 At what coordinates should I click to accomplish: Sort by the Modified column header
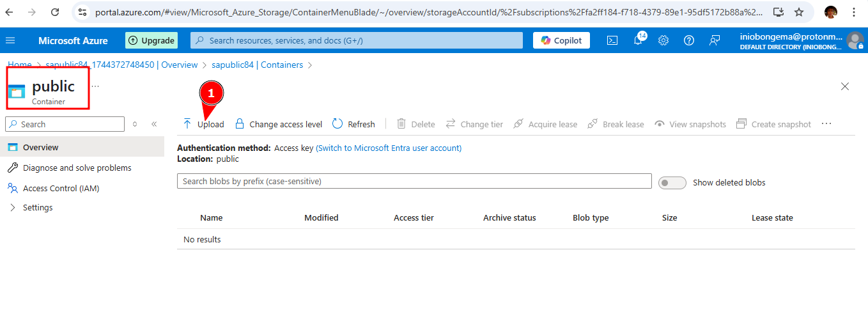click(322, 217)
